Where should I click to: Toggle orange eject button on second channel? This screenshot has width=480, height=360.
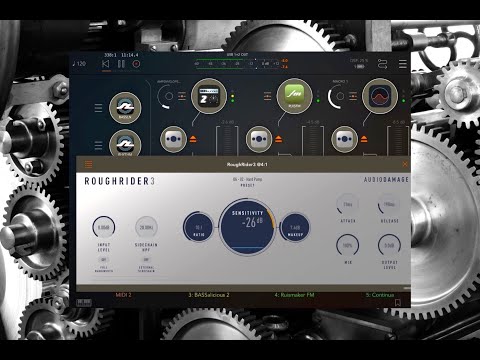tap(278, 139)
